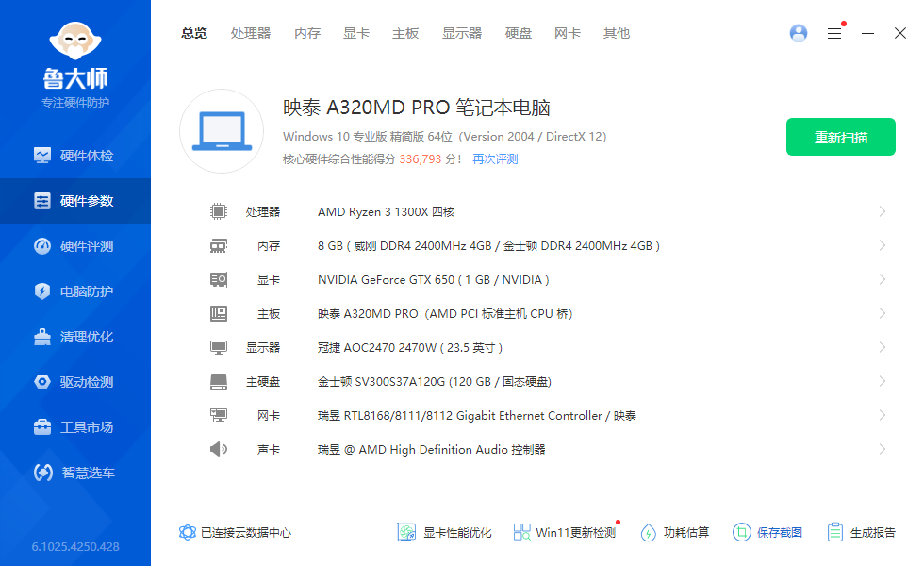
Task: Switch to the 处理器 tab
Action: tap(251, 34)
